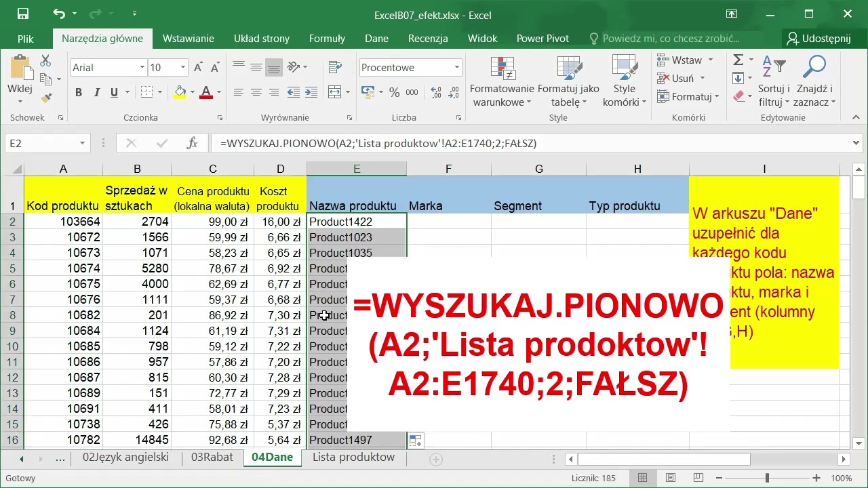Center text horizontally
868x488 pixels.
(x=256, y=92)
